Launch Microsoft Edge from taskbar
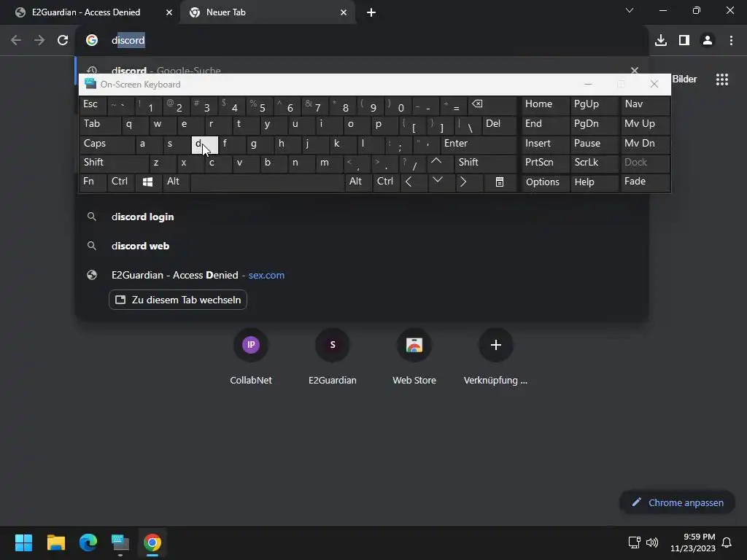The width and height of the screenshot is (747, 560). [x=88, y=542]
